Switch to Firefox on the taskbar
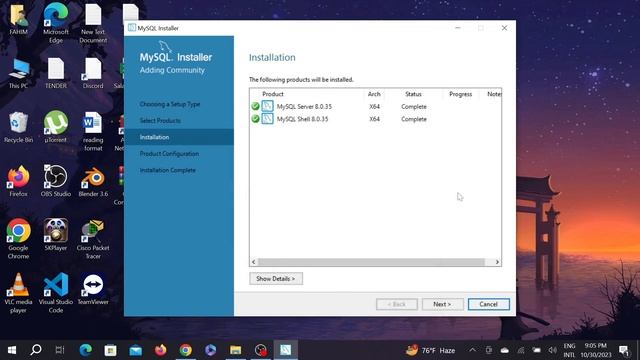 click(161, 350)
